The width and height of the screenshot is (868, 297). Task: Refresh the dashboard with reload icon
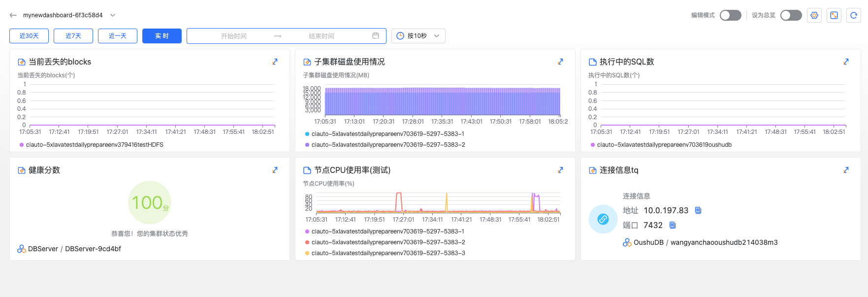pos(854,15)
